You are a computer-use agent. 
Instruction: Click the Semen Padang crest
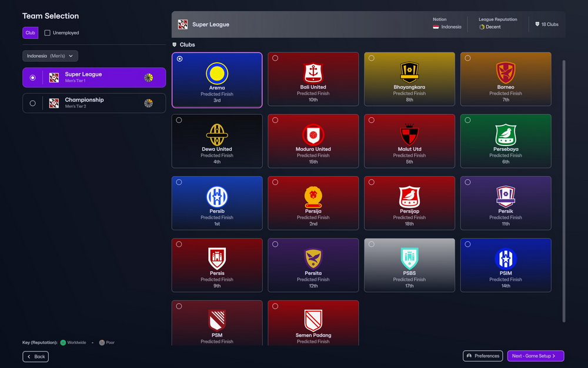[x=313, y=321]
